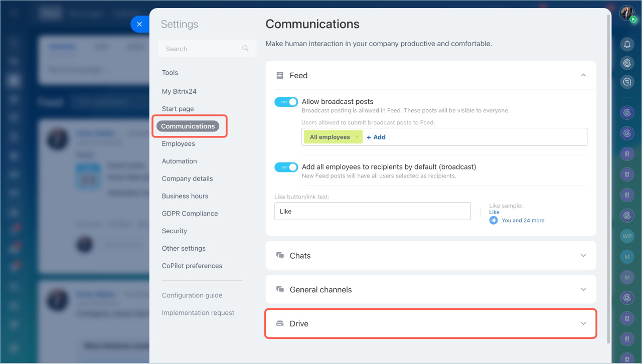642x364 pixels.
Task: Click the notifications bell icon
Action: click(627, 45)
